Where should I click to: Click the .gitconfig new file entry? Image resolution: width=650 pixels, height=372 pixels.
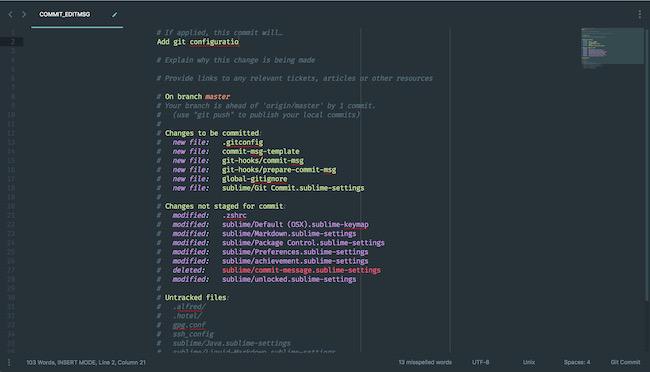tap(243, 142)
